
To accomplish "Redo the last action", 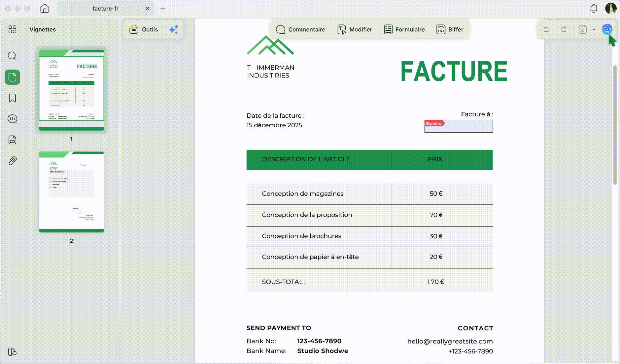I will 564,29.
